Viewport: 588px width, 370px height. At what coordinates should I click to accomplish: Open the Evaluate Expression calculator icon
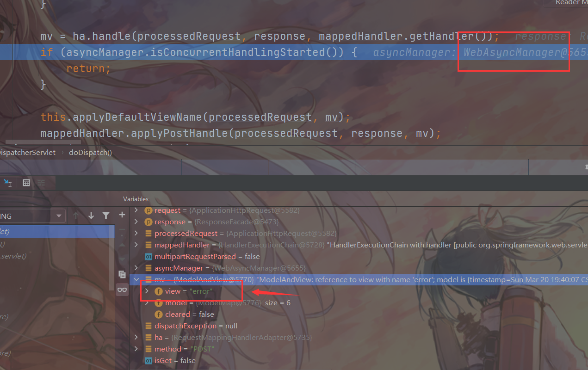tap(26, 183)
